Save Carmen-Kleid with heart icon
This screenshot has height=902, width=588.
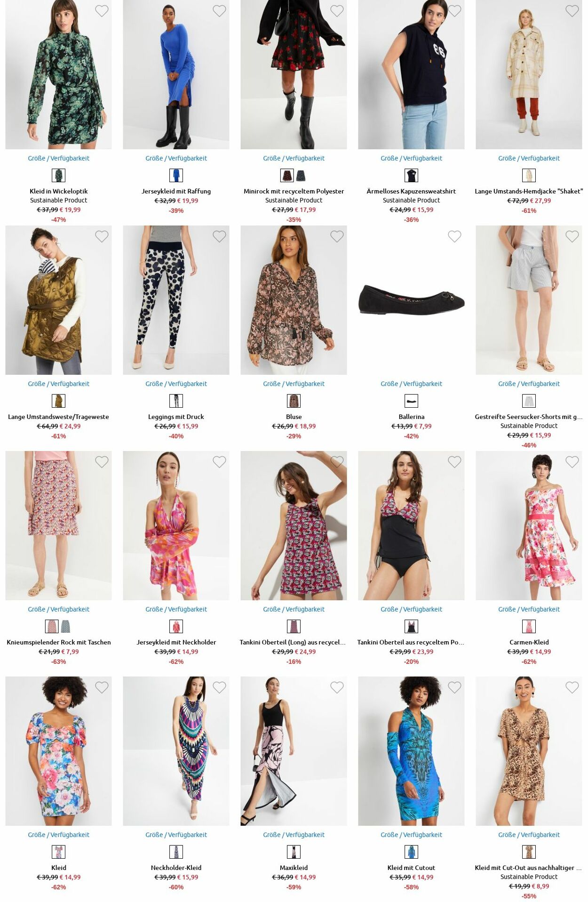[x=572, y=462]
